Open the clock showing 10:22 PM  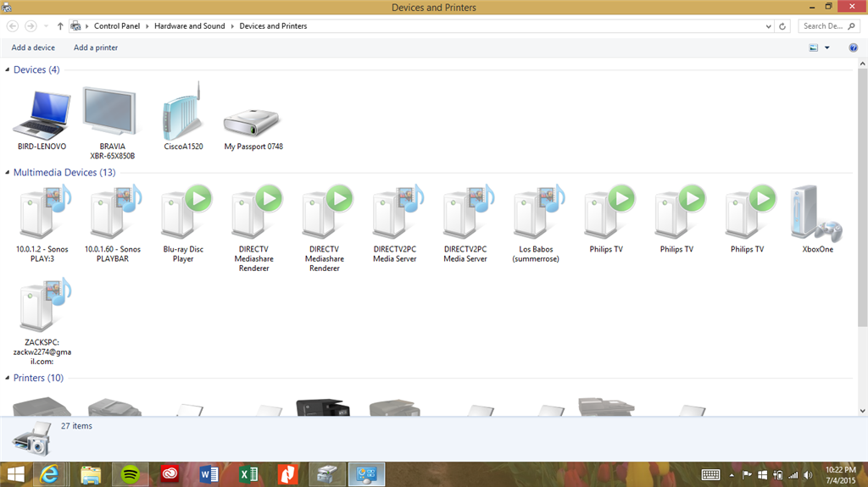840,475
